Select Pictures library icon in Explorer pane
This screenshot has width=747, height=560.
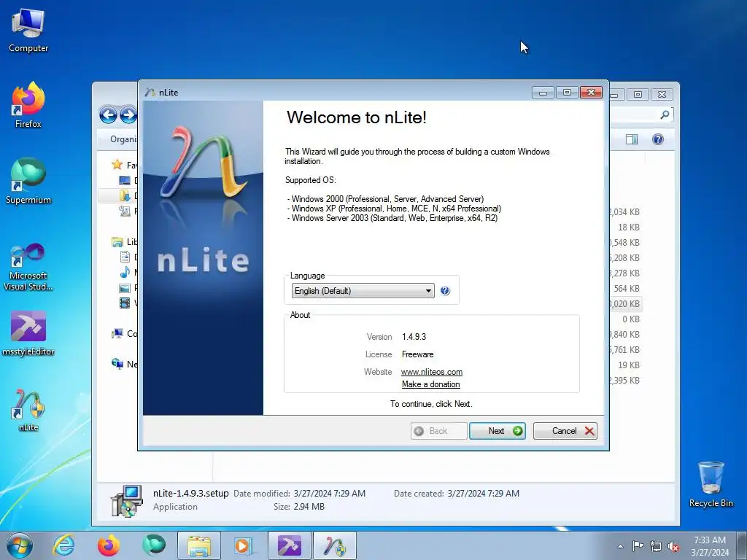[125, 288]
